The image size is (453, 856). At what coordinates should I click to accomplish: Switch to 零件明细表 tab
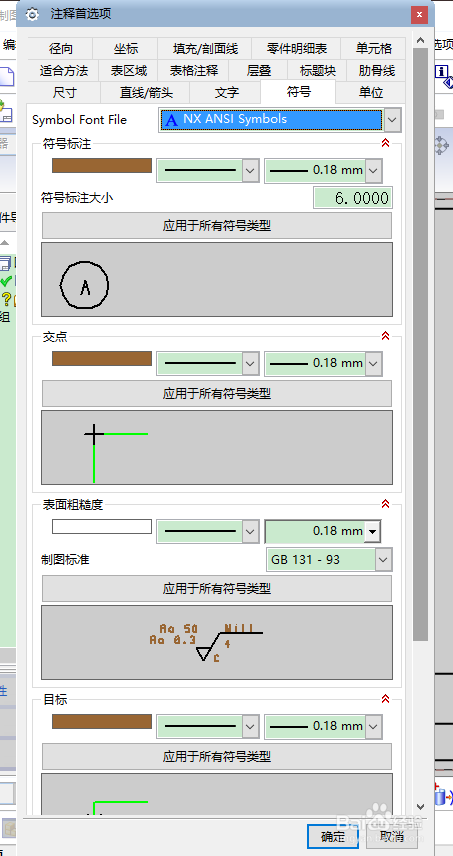pyautogui.click(x=296, y=49)
